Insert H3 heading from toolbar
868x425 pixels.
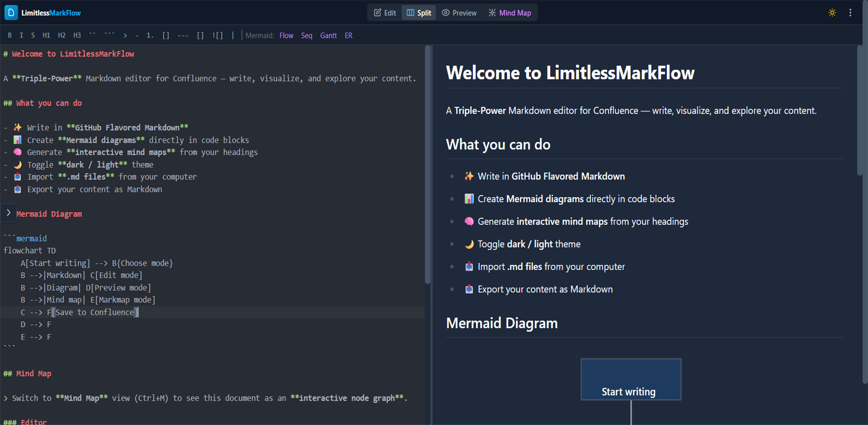click(77, 35)
